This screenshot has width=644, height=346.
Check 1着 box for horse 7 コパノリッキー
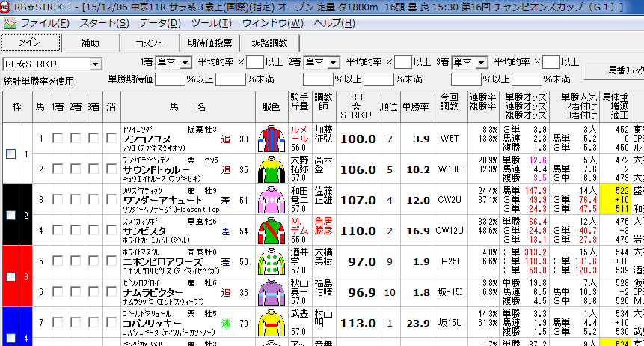click(x=58, y=323)
